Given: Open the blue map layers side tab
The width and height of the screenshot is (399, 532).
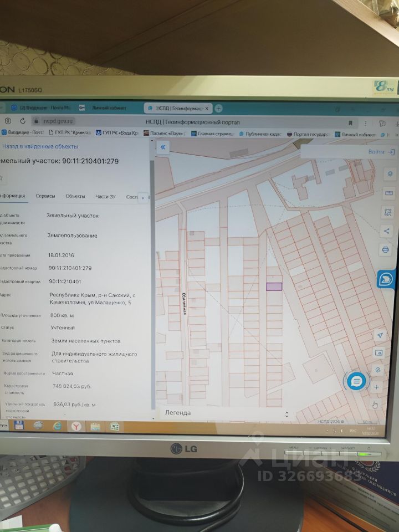Looking at the screenshot, I should click(x=386, y=279).
